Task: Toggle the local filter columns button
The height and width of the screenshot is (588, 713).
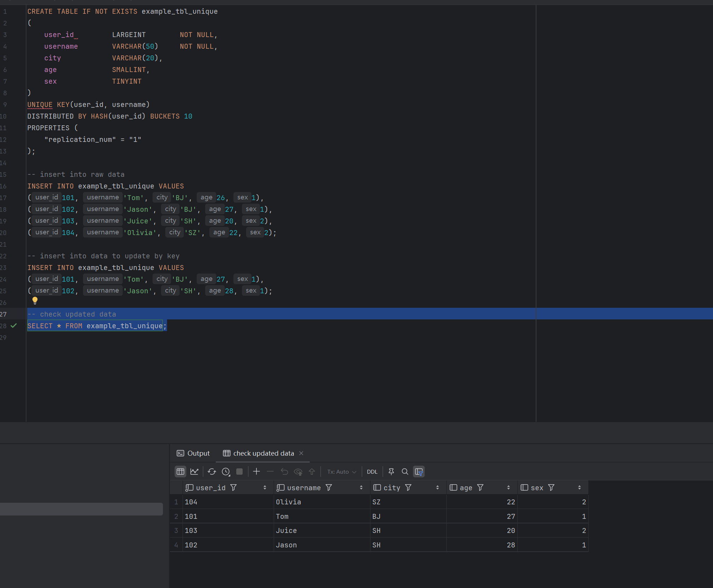Action: (419, 472)
